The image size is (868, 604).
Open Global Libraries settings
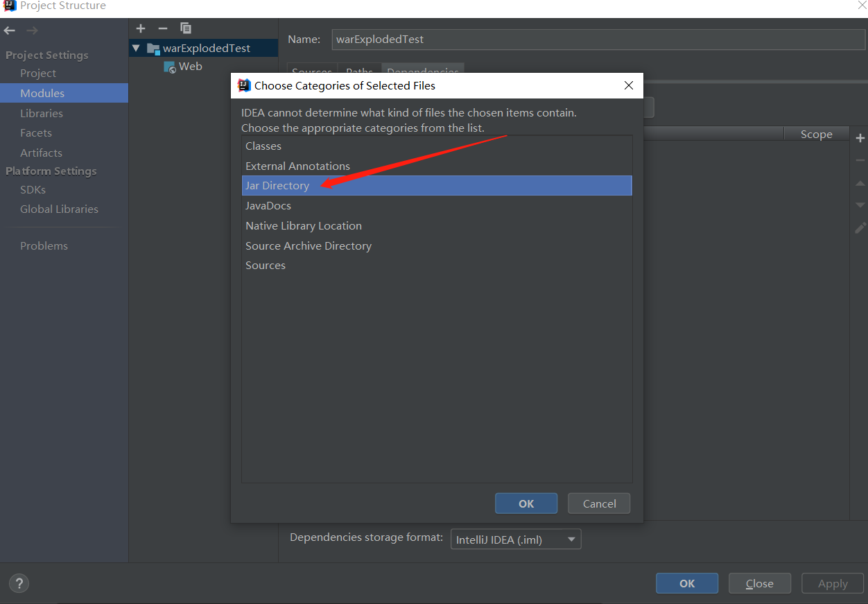pos(59,209)
